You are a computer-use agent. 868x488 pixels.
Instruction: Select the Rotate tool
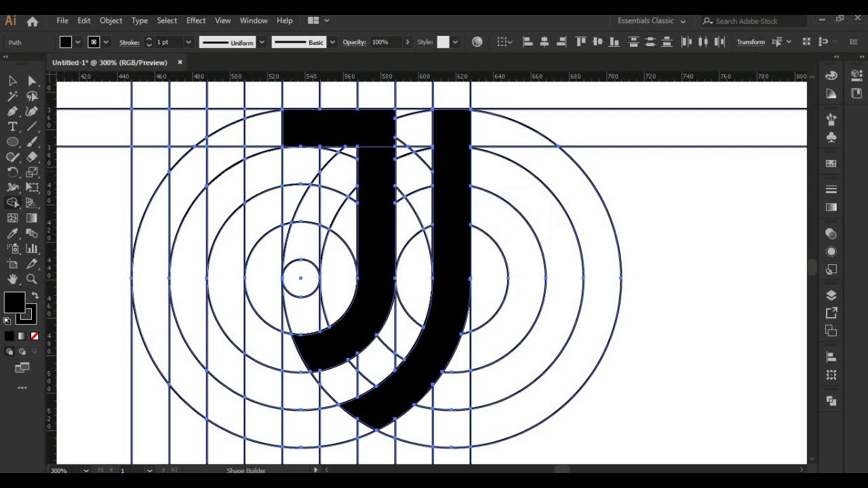coord(12,172)
